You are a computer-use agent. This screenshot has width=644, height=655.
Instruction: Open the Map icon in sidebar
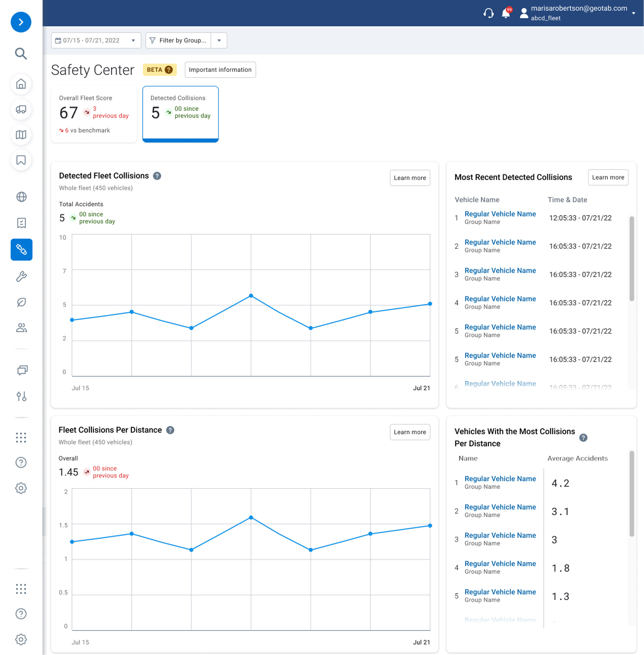[x=21, y=135]
